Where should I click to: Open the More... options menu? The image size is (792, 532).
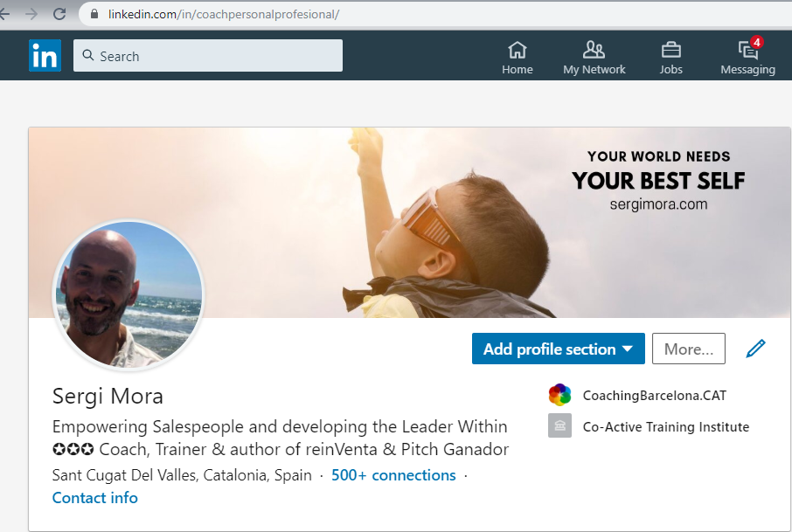(688, 349)
